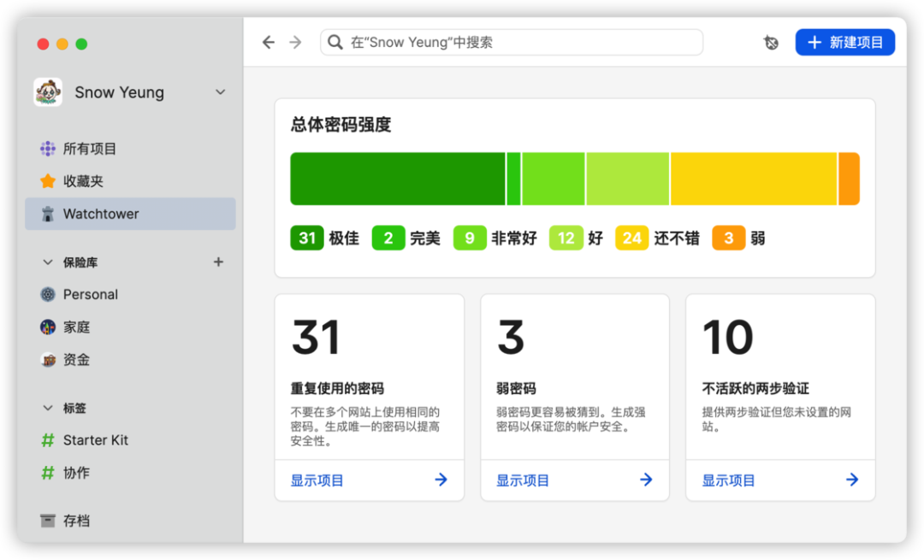Screen dimensions: 924x560
Task: Collapse the 保险库 section
Action: click(x=48, y=262)
